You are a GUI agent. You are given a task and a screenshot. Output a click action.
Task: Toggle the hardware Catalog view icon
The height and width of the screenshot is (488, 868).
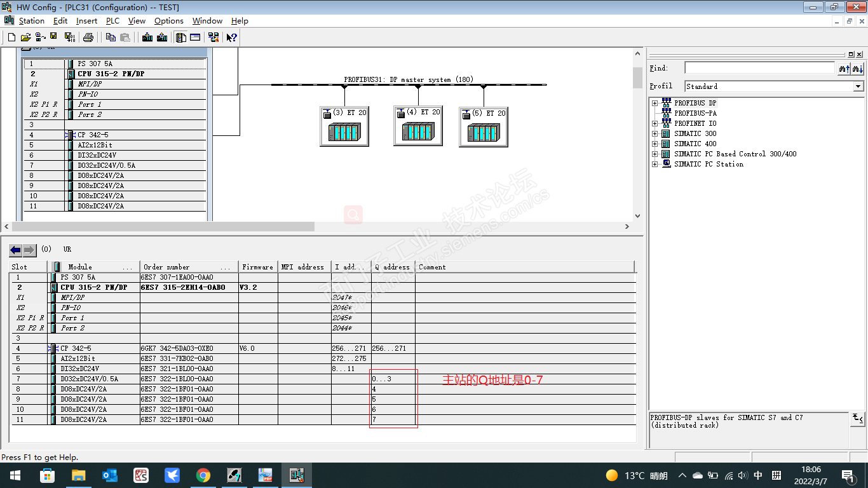coord(181,37)
